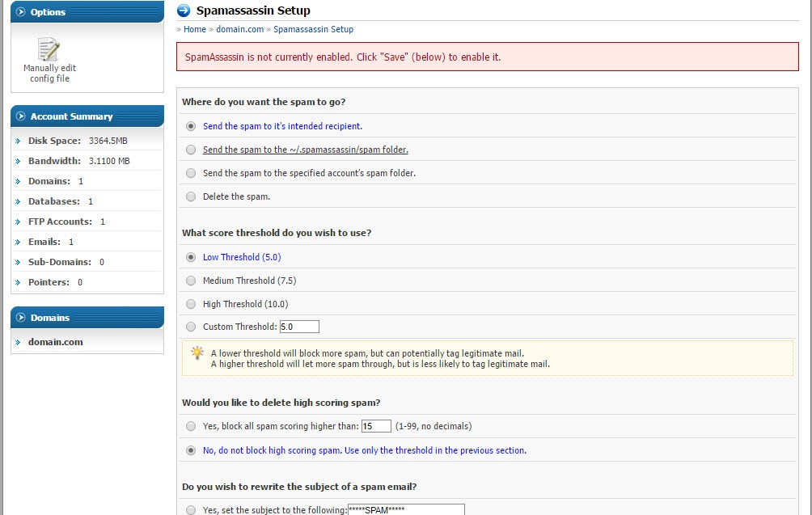This screenshot has width=812, height=515.
Task: Select Custom Threshold radio button
Action: coord(191,327)
